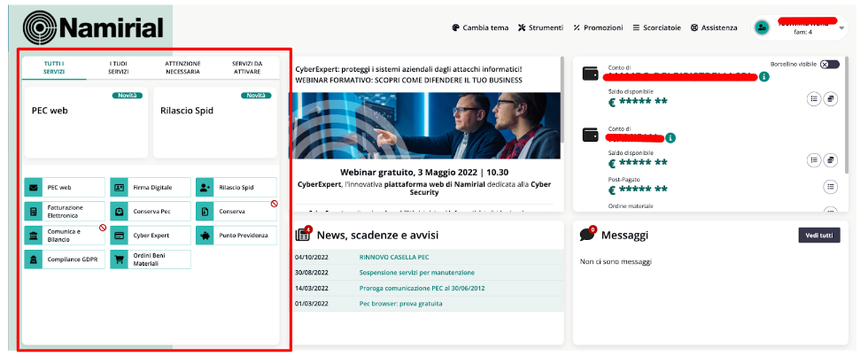This screenshot has width=868, height=364.
Task: Switch to the I Tuoi Servizi tab
Action: click(119, 68)
